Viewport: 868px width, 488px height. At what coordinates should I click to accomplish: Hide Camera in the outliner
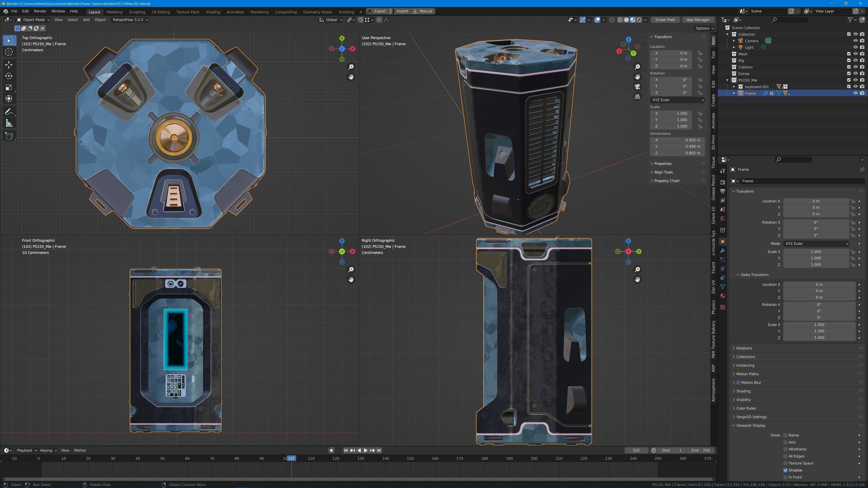[x=855, y=41]
